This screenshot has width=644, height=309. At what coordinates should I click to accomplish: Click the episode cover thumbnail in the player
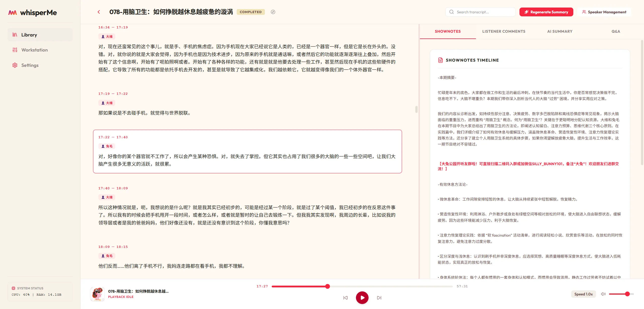(x=97, y=294)
